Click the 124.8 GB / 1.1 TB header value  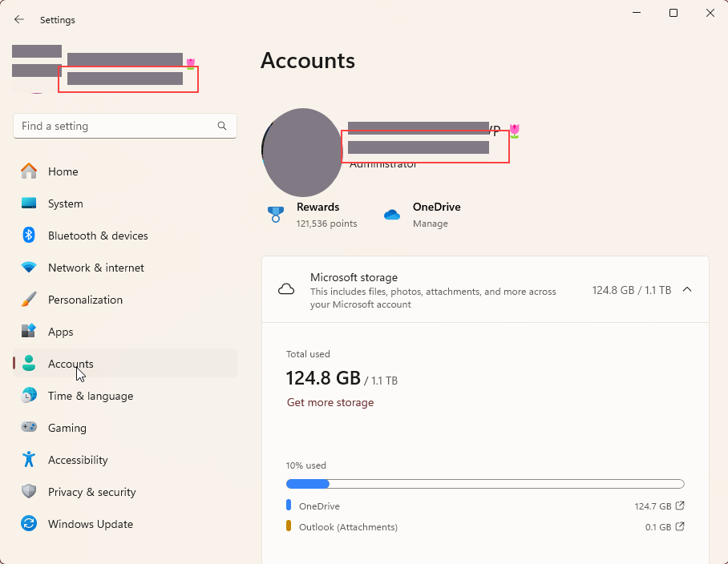[632, 290]
